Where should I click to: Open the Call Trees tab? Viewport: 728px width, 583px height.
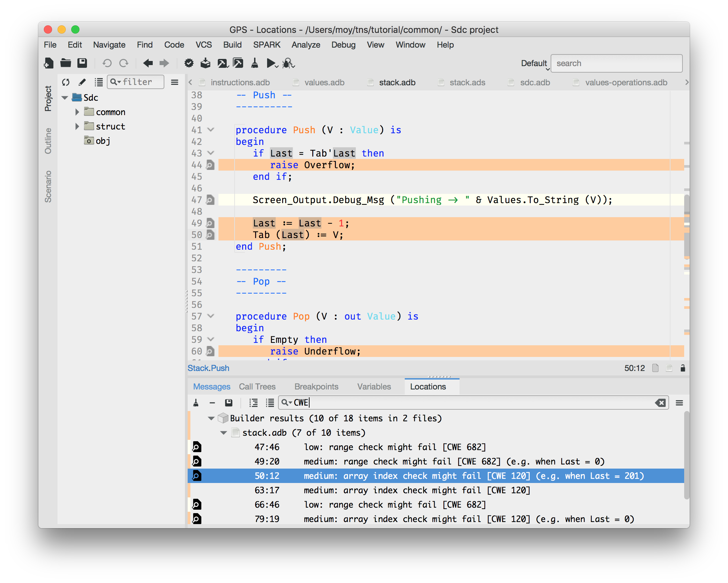coord(257,387)
